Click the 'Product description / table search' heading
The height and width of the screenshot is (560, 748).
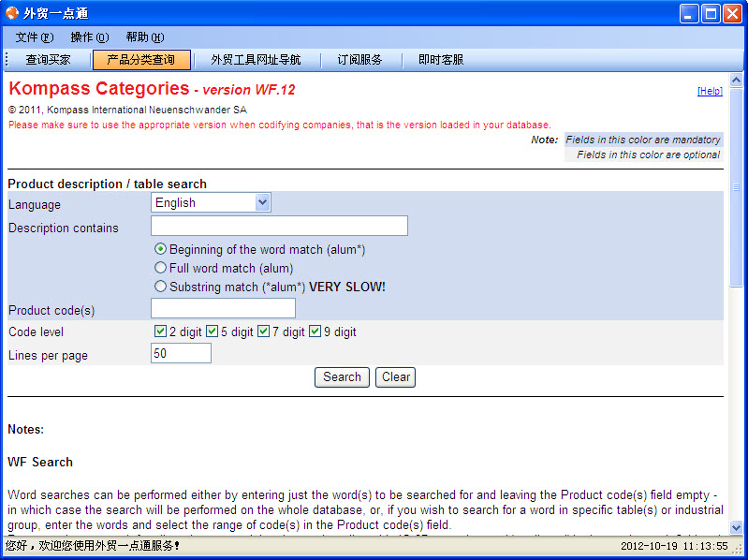pos(108,184)
